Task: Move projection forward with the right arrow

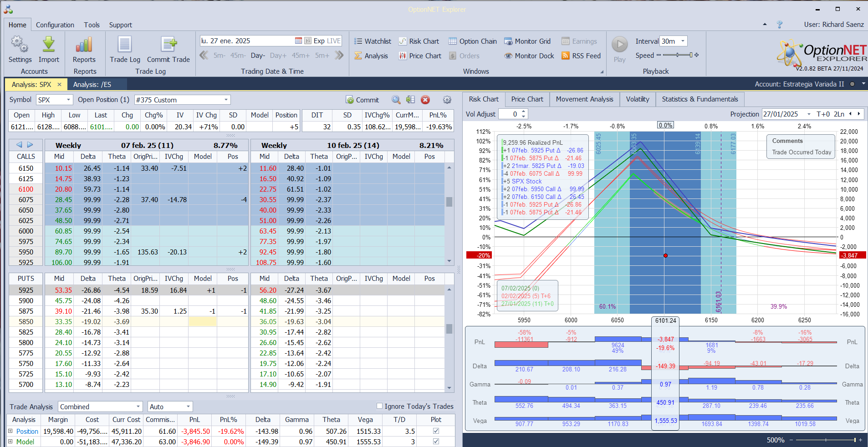Action: 859,114
